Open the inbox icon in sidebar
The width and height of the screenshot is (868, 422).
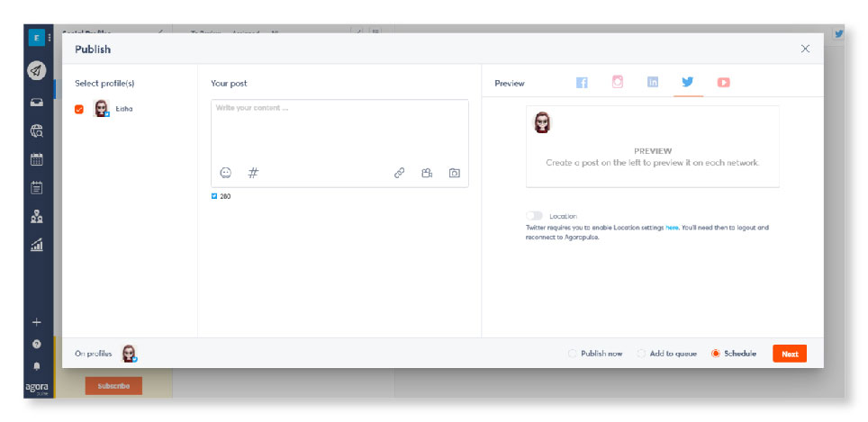tap(37, 103)
